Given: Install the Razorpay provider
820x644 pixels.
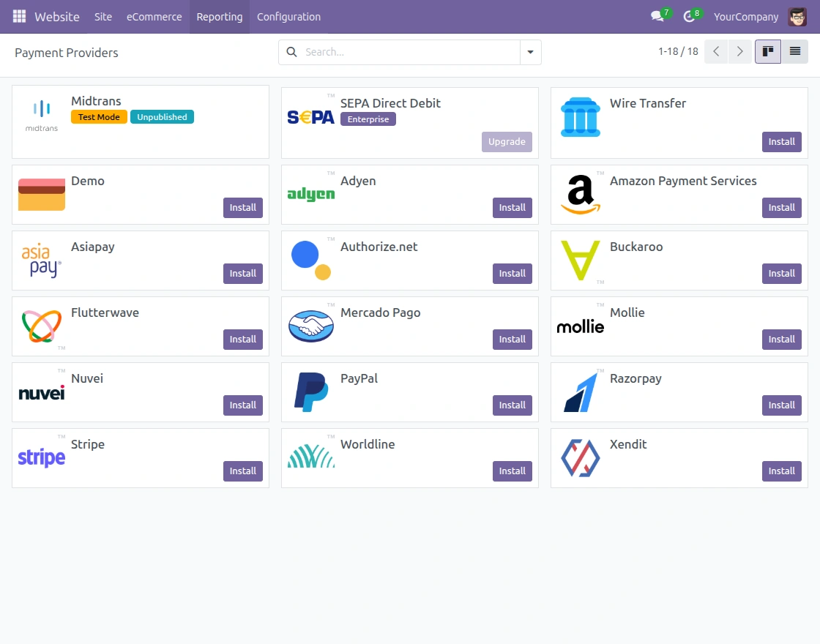Looking at the screenshot, I should (781, 405).
